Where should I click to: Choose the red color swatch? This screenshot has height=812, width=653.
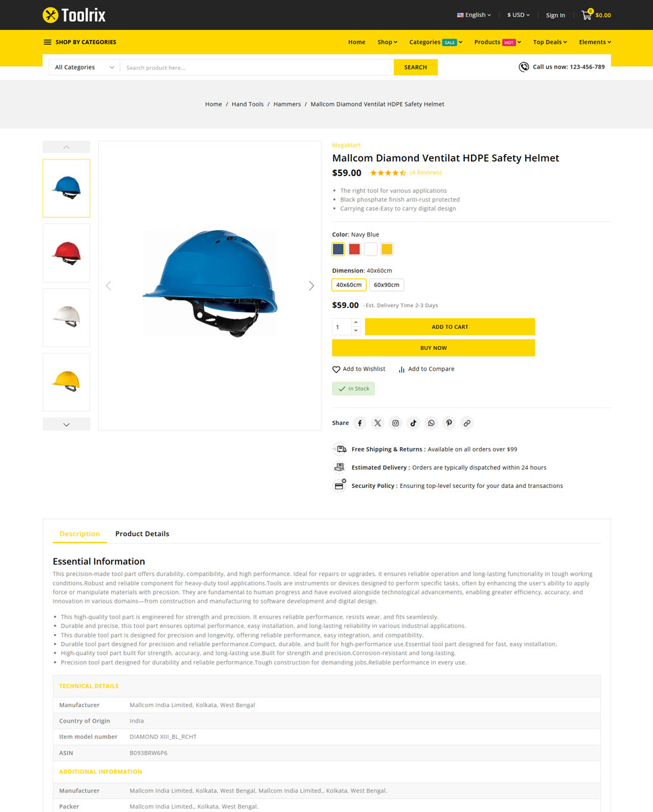click(x=355, y=249)
